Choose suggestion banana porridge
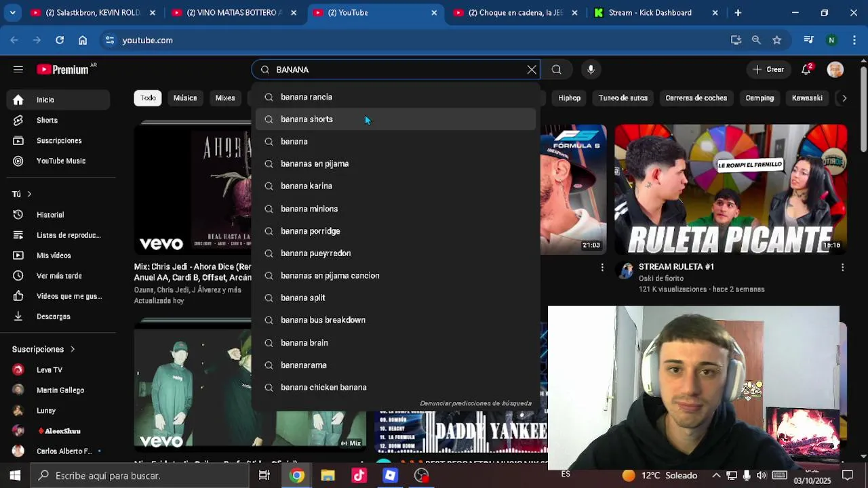 [395, 231]
